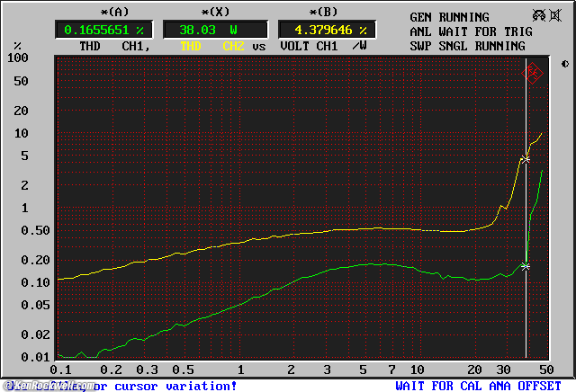Screen dimensions: 576x392
Task: Click the word vs between trace labels
Action: click(259, 47)
